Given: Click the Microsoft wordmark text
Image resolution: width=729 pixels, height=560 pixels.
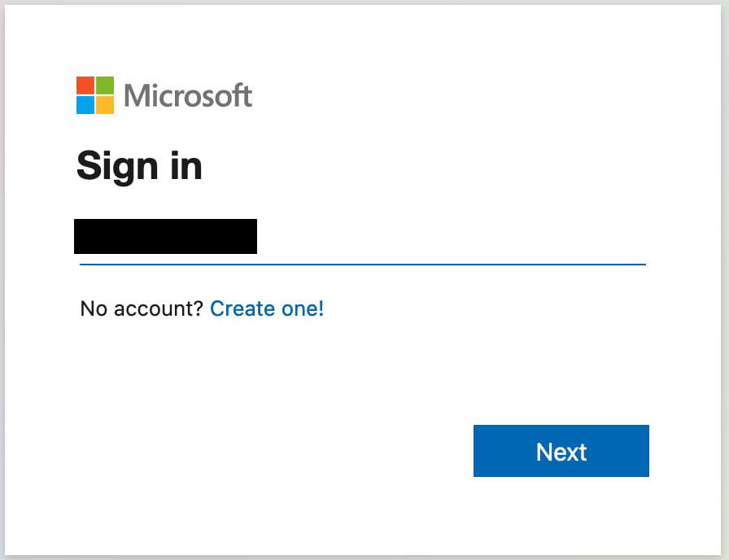Looking at the screenshot, I should (x=188, y=96).
